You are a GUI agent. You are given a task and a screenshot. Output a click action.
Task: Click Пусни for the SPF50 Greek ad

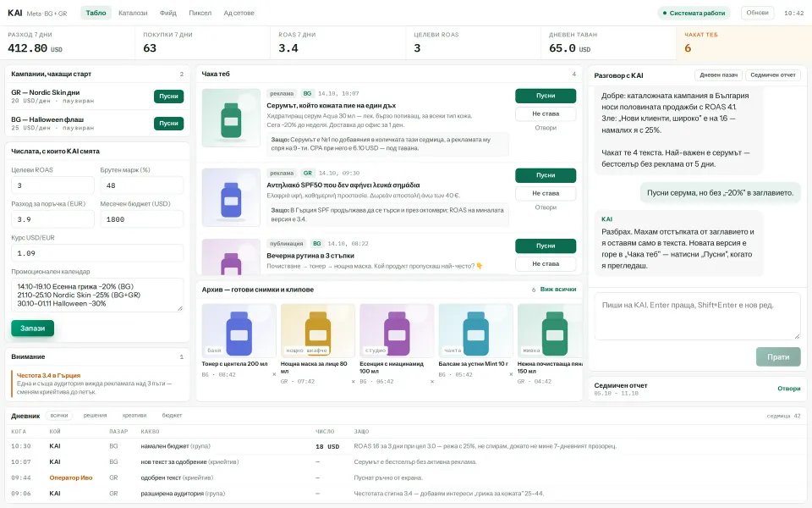[546, 175]
